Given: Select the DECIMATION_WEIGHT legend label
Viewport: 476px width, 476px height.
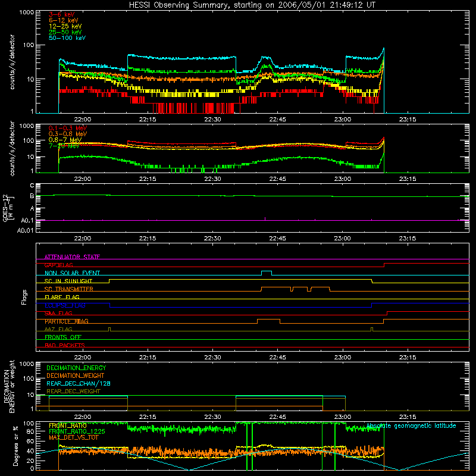Looking at the screenshot, I should [x=76, y=375].
